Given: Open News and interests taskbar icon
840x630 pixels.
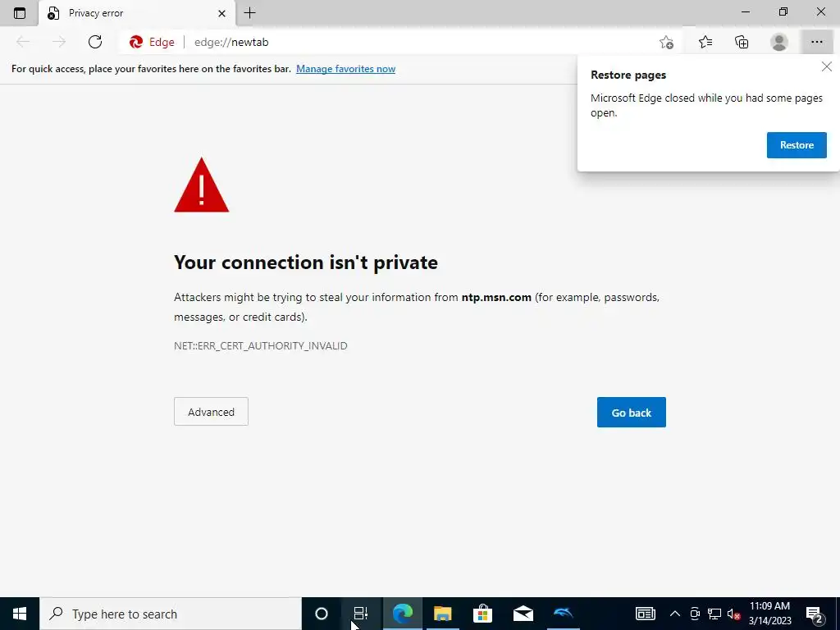Looking at the screenshot, I should tap(646, 614).
